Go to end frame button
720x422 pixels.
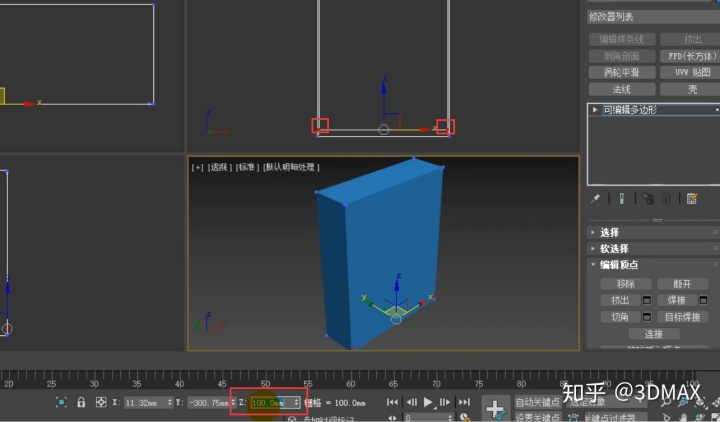coord(464,402)
